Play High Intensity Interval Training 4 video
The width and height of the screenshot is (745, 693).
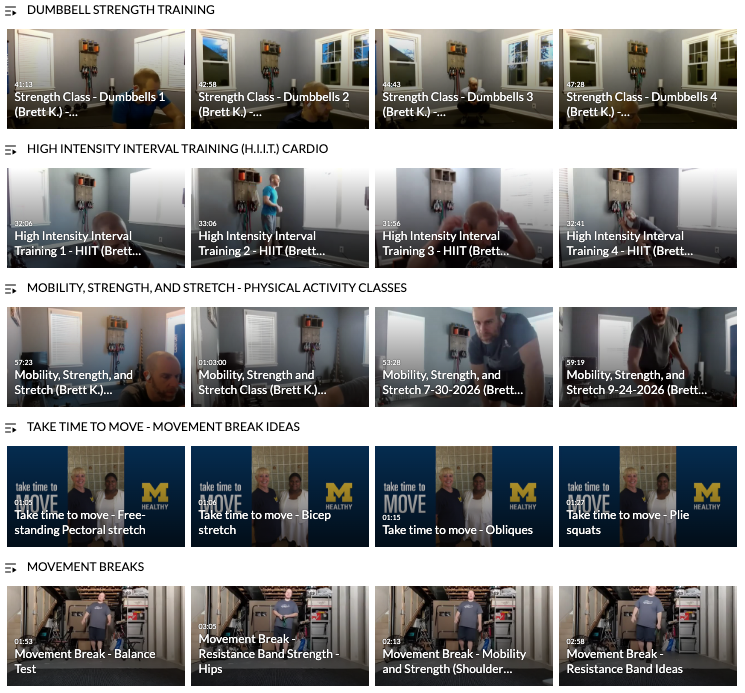(648, 218)
